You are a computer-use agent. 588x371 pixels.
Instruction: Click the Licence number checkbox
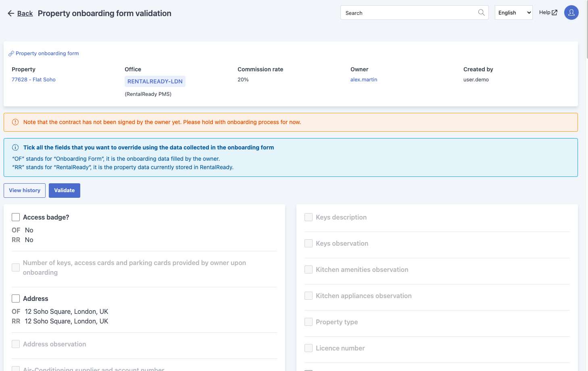(x=309, y=348)
